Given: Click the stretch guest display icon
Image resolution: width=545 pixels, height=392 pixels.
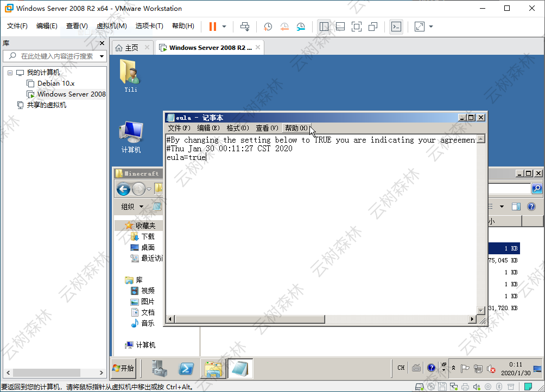Looking at the screenshot, I should click(x=420, y=27).
